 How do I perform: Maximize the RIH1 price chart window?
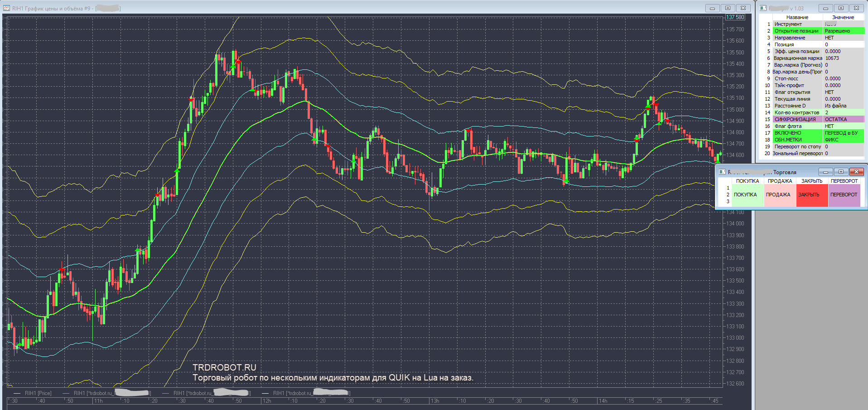pyautogui.click(x=728, y=8)
